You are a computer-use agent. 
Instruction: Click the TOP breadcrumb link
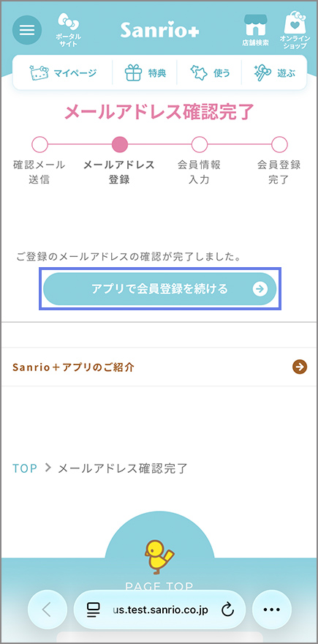tap(25, 468)
